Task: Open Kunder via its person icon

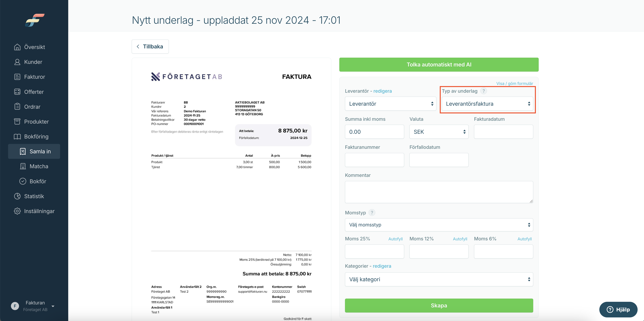Action: (17, 62)
